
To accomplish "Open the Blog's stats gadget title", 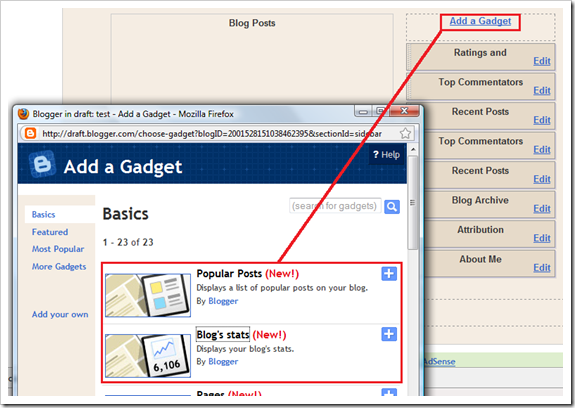I will click(x=223, y=334).
